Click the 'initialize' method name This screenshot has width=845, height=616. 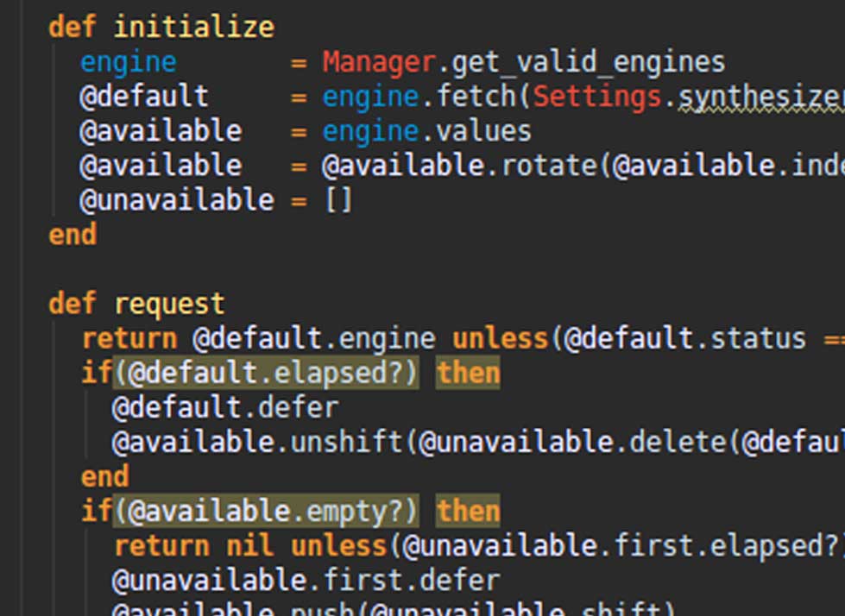193,27
